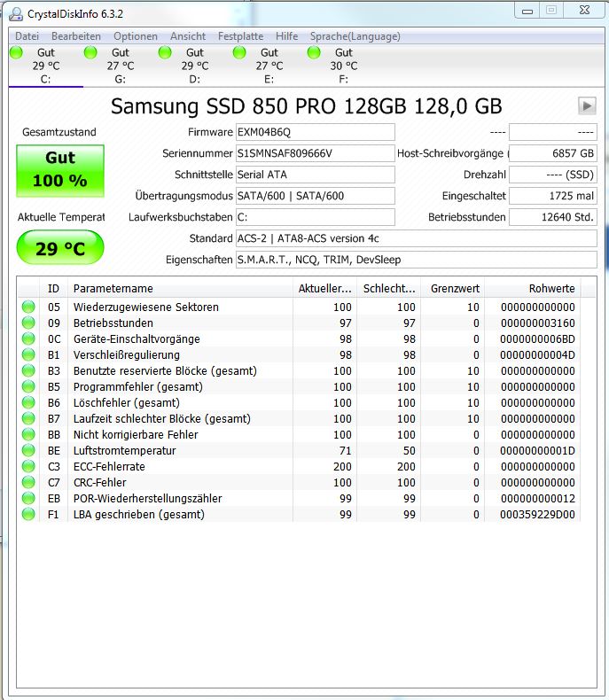Click status dot for Benutzte reservierte Blöcke row
This screenshot has width=609, height=700.
[x=28, y=370]
